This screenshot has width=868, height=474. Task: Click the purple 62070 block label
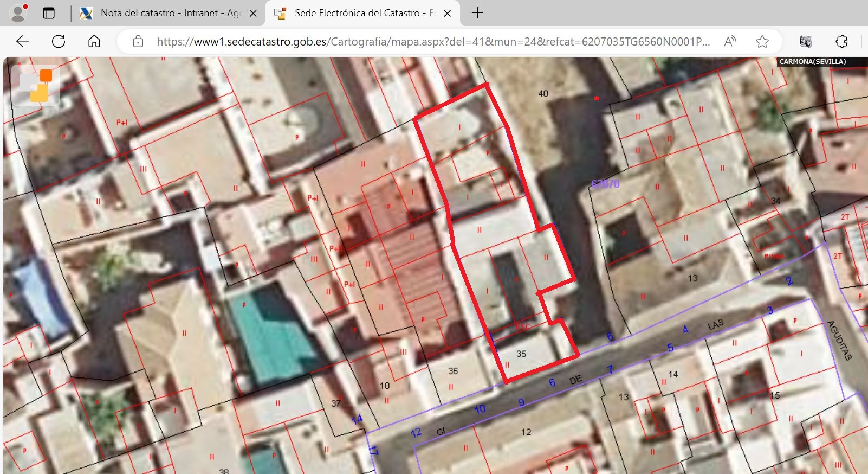605,184
